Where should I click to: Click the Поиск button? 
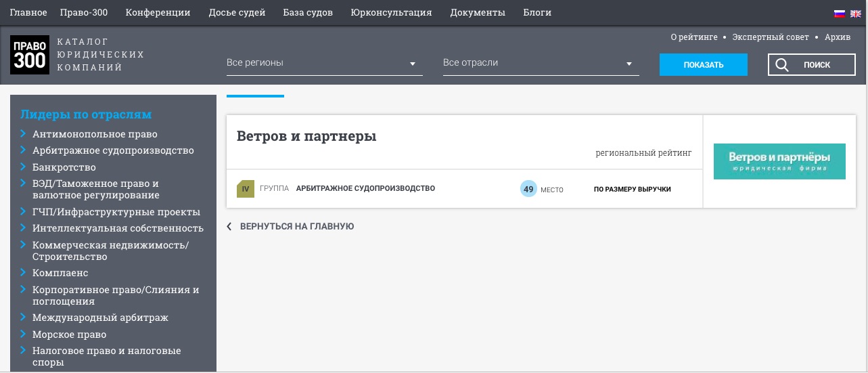coord(812,65)
